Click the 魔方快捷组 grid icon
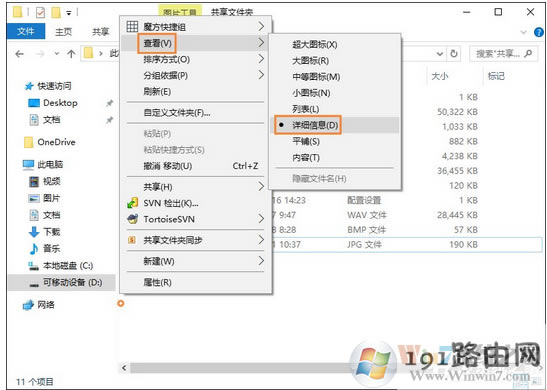The image size is (547, 390). click(x=132, y=27)
